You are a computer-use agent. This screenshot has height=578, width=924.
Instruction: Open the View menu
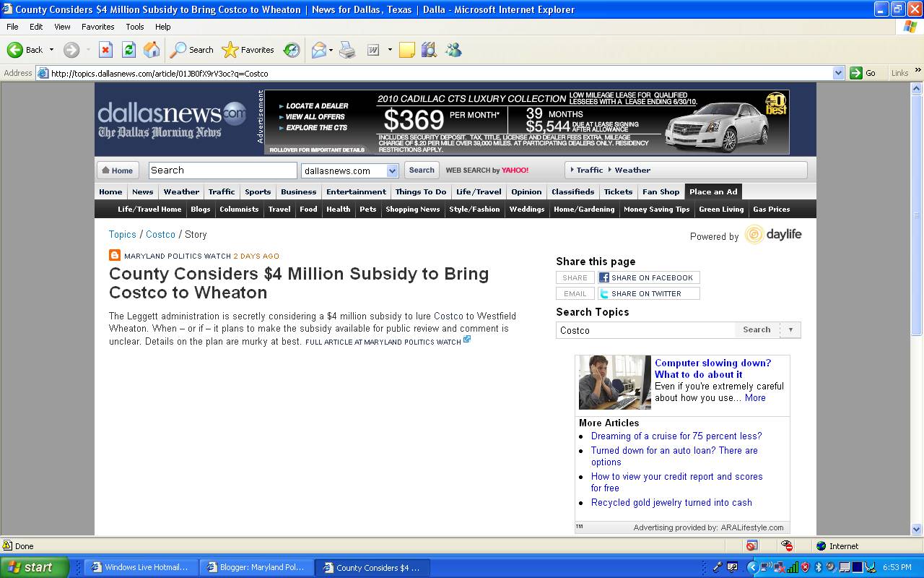[62, 27]
